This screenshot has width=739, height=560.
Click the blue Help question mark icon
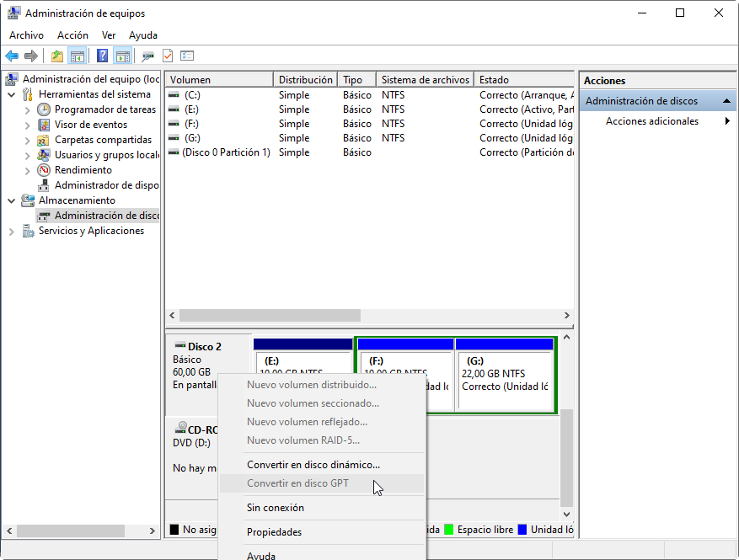[102, 56]
